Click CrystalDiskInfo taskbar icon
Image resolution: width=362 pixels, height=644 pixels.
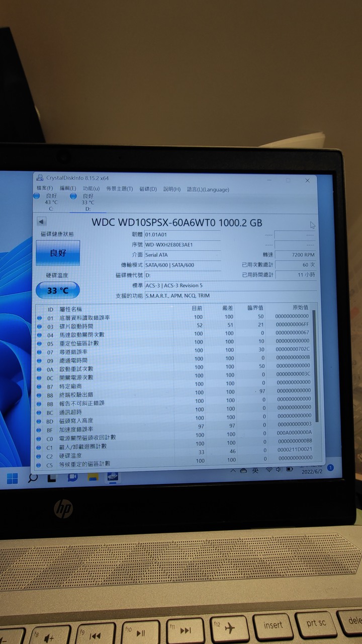pyautogui.click(x=113, y=476)
